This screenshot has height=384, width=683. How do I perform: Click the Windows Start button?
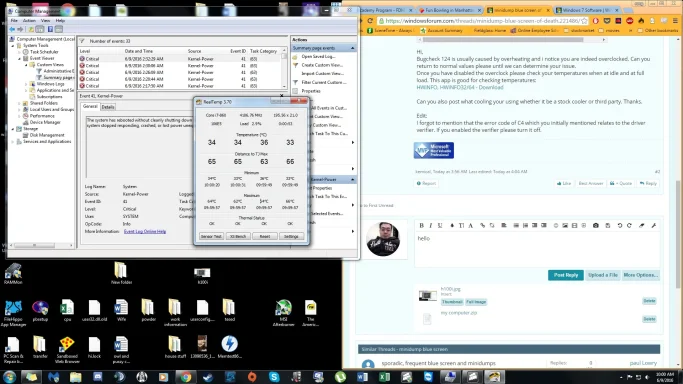click(x=10, y=377)
